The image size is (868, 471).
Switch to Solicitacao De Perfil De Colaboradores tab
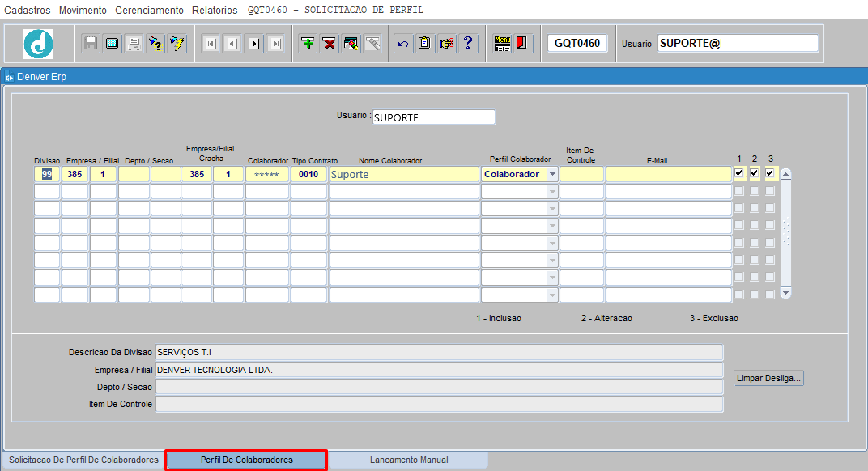tap(83, 460)
